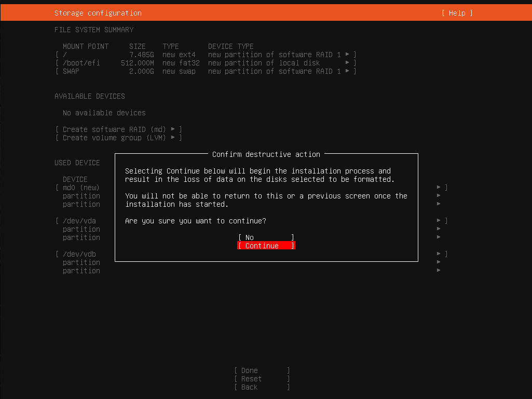Expand the /boot/efi mount entry arrow
This screenshot has width=532, height=399.
pyautogui.click(x=348, y=63)
